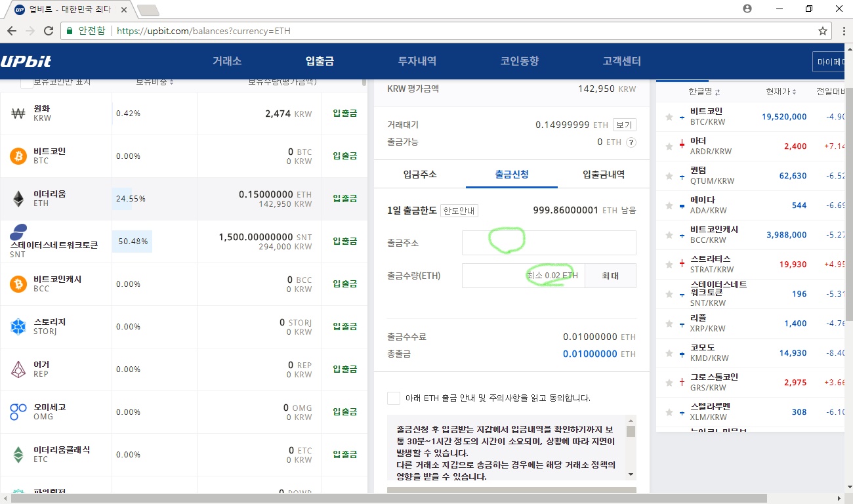The height and width of the screenshot is (504, 853).
Task: Click the Bitcoin BTC coin icon
Action: click(18, 156)
